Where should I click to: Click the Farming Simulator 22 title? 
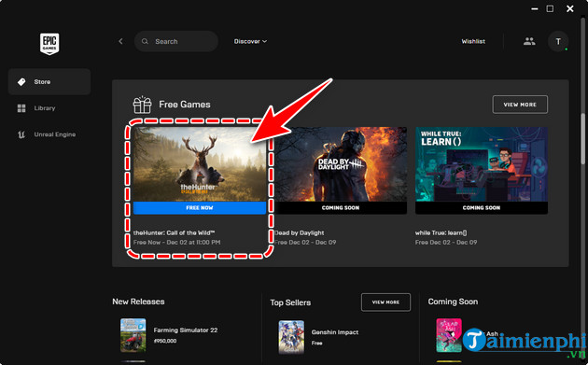pyautogui.click(x=186, y=330)
